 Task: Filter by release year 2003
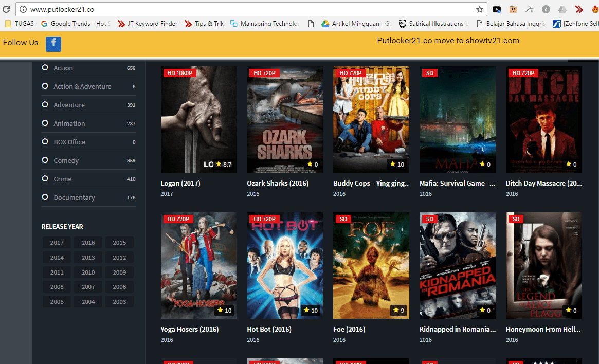coord(119,302)
